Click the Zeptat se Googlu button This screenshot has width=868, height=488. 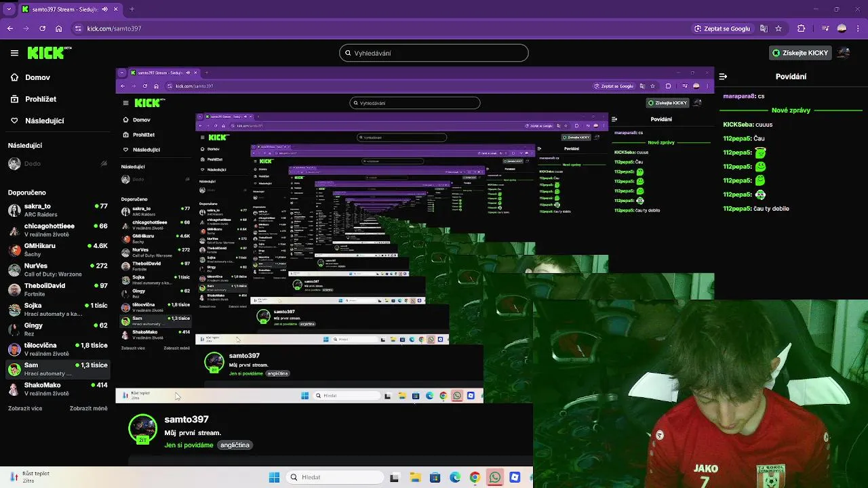pos(722,28)
